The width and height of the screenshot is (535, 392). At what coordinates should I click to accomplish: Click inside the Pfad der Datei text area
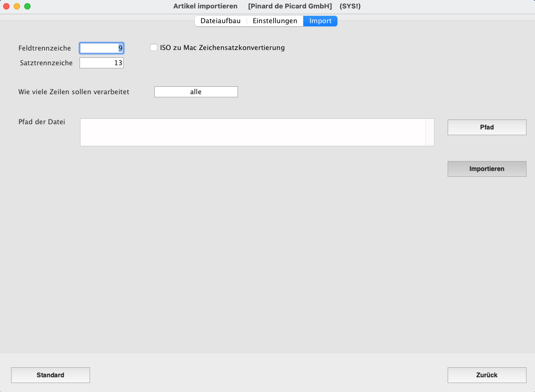(x=253, y=132)
